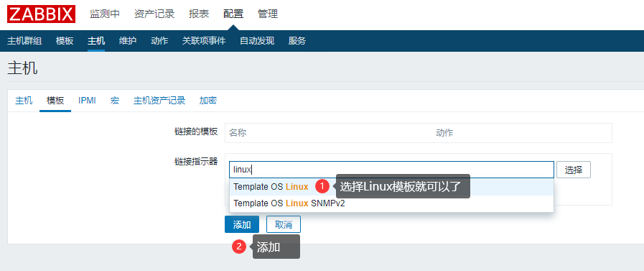
Task: Click the 链接指示器 label
Action: (x=196, y=162)
